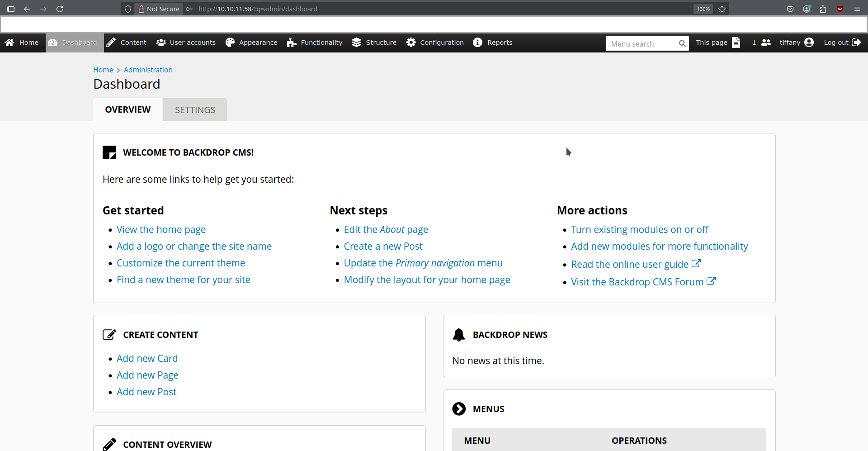
Task: Open browser extensions puzzle icon
Action: 823,9
